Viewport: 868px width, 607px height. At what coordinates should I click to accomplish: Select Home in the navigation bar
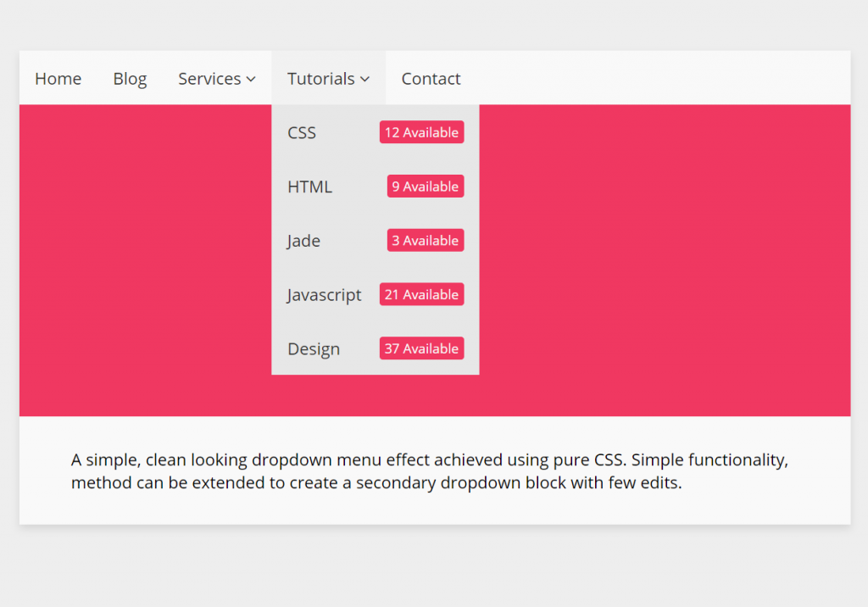(58, 79)
